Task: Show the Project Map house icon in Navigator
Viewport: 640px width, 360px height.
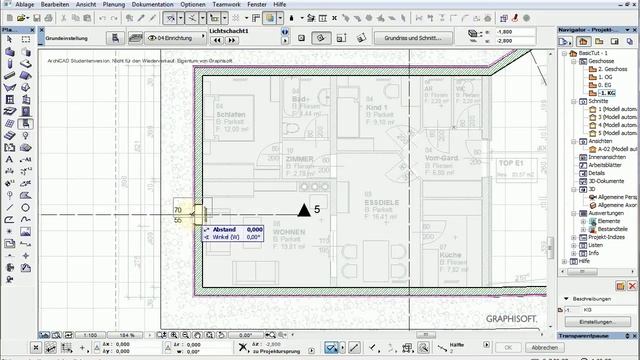Action: click(583, 42)
